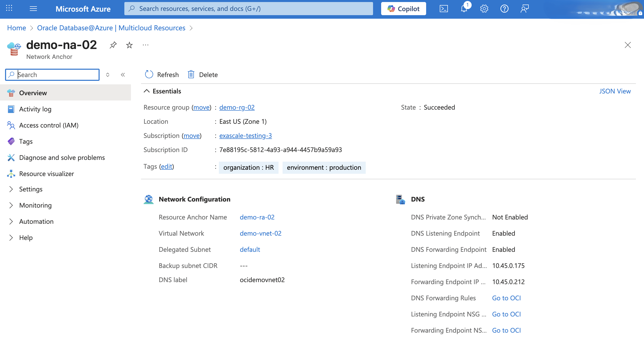This screenshot has width=644, height=346.
Task: Collapse the Essentials section
Action: [x=162, y=91]
